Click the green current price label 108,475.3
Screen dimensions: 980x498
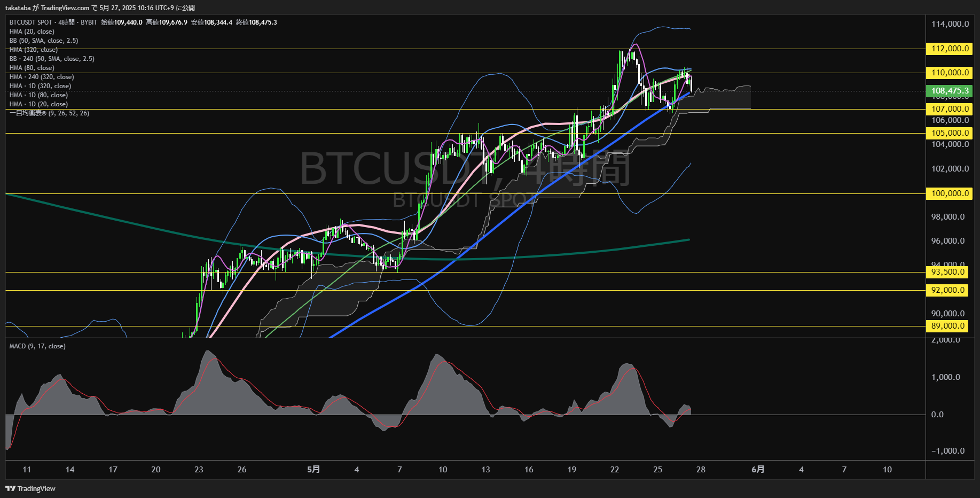coord(950,91)
